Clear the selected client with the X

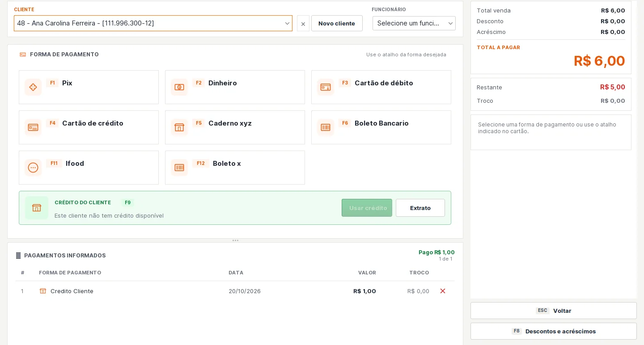pyautogui.click(x=303, y=24)
